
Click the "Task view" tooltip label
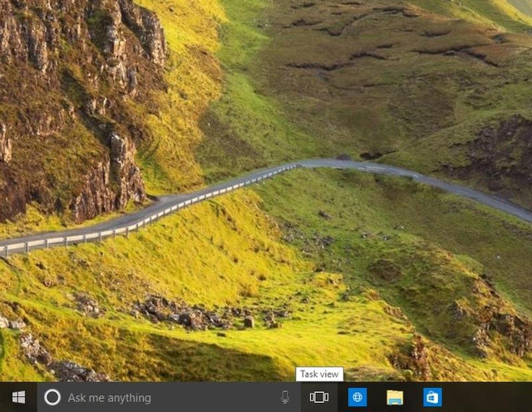(x=319, y=375)
